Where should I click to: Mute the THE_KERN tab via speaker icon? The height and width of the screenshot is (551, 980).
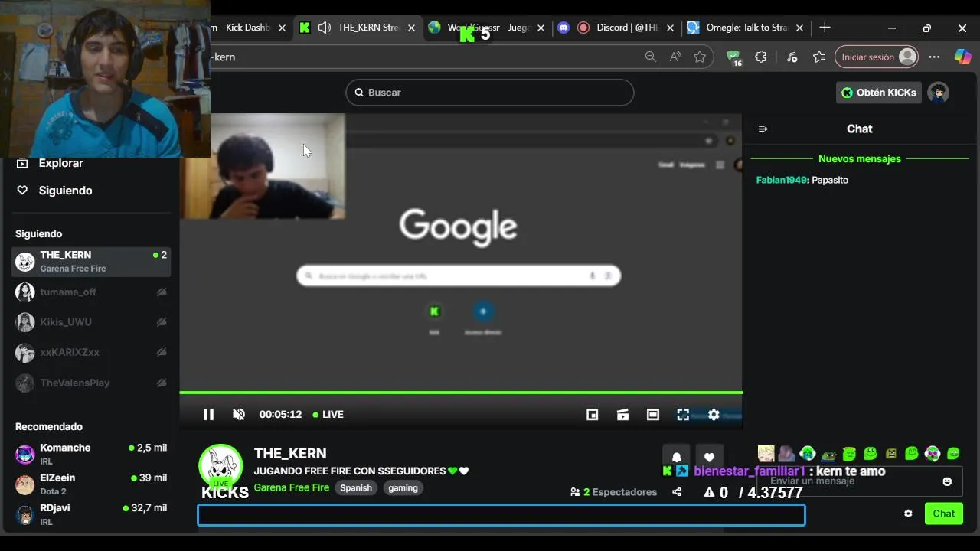point(325,28)
